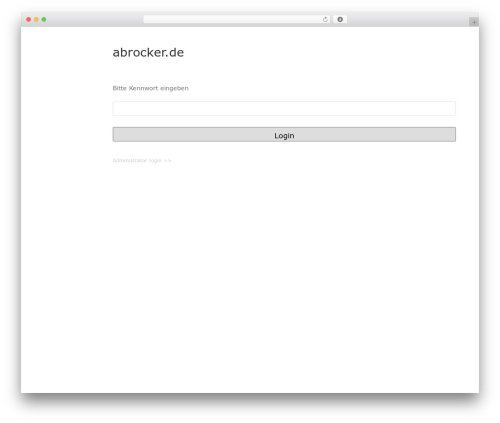The height and width of the screenshot is (423, 500).
Task: Click the round icon button beside address bar
Action: 340,19
